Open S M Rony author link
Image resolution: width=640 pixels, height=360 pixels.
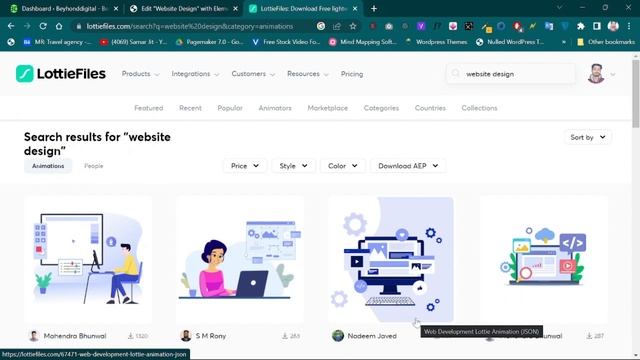point(211,336)
